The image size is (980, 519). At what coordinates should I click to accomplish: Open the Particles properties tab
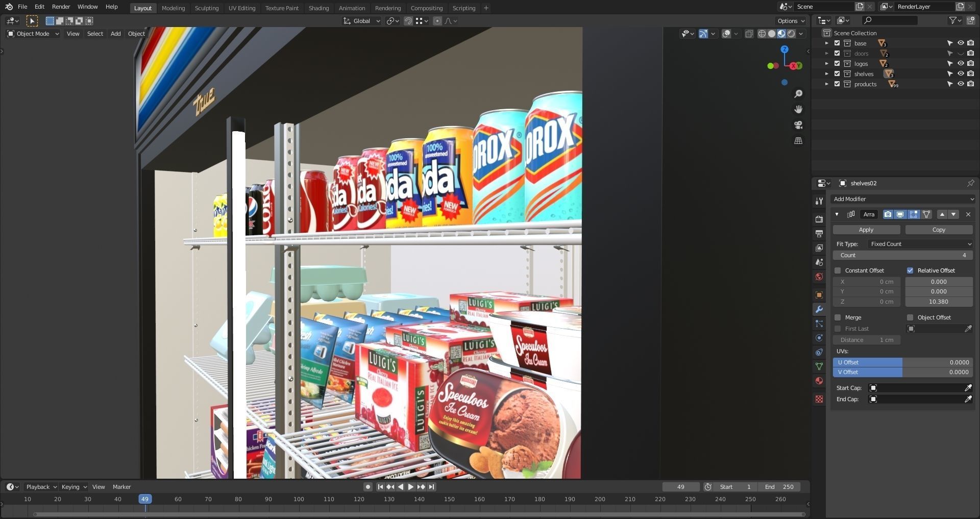point(819,324)
